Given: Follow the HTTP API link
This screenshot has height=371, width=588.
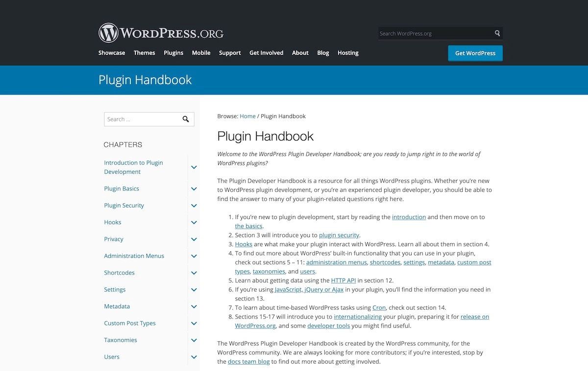Looking at the screenshot, I should (343, 280).
